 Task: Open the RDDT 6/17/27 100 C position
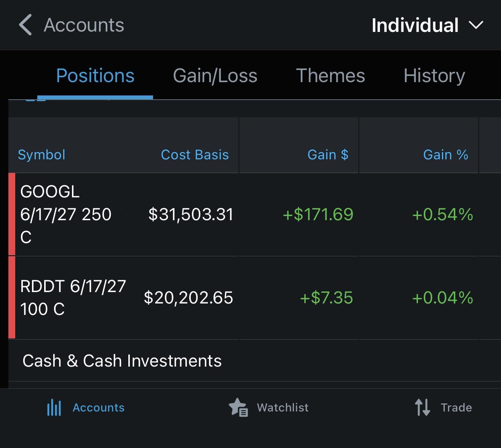72,297
